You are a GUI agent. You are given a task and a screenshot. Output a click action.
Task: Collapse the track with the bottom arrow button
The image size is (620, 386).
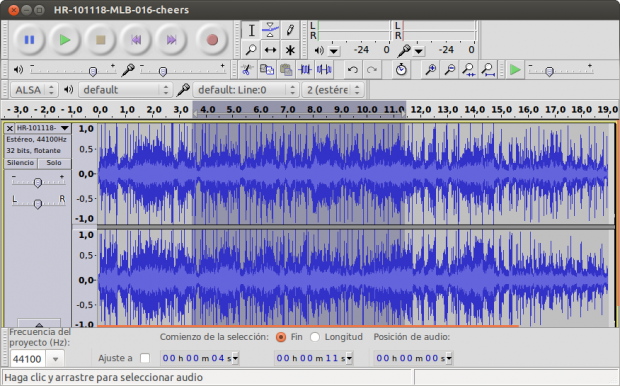tap(39, 323)
